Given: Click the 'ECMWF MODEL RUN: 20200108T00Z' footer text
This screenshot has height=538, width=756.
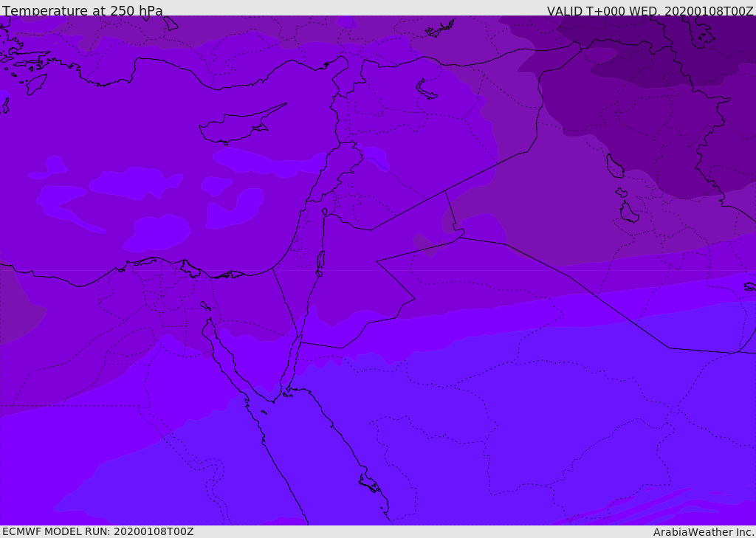Looking at the screenshot, I should click(98, 531).
